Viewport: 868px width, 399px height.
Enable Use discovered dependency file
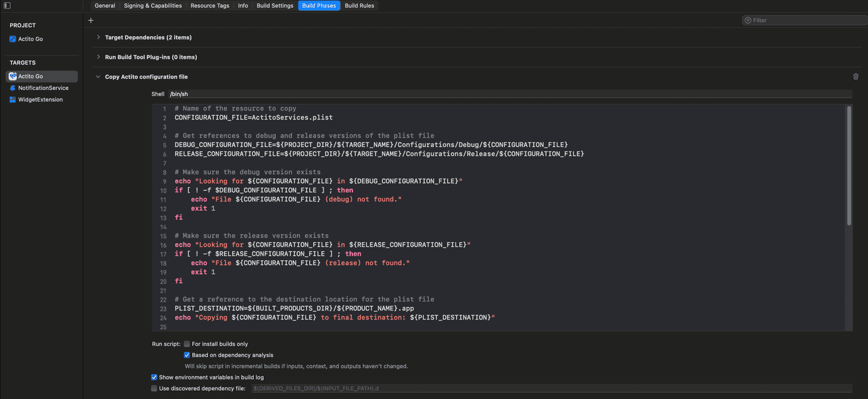154,388
